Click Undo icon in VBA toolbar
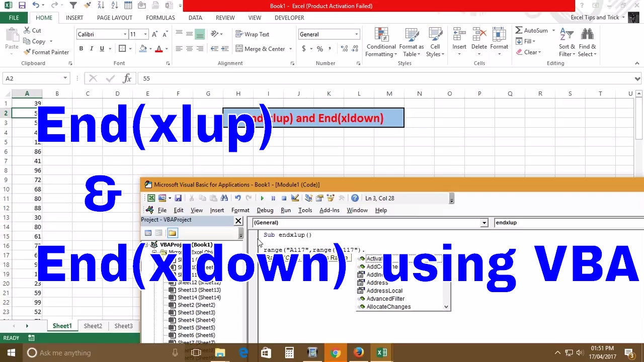 [x=237, y=198]
